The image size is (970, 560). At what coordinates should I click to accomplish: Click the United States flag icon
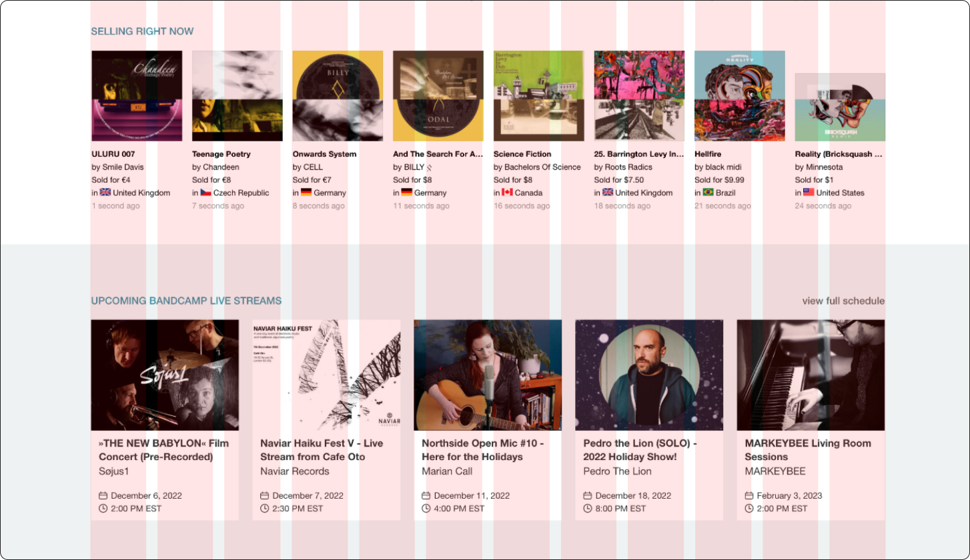(x=809, y=193)
